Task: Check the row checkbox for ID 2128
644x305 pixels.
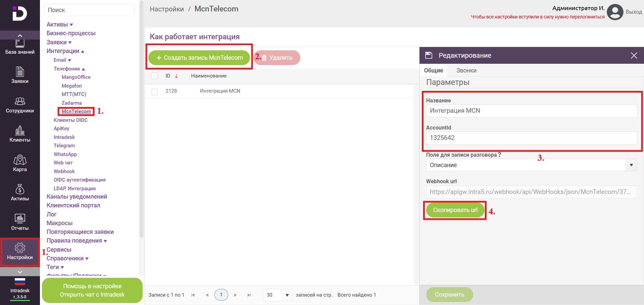Action: coord(154,91)
